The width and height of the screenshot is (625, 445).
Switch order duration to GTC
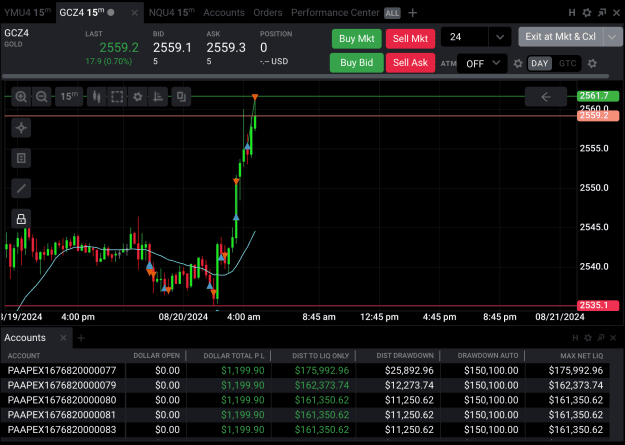(x=567, y=63)
